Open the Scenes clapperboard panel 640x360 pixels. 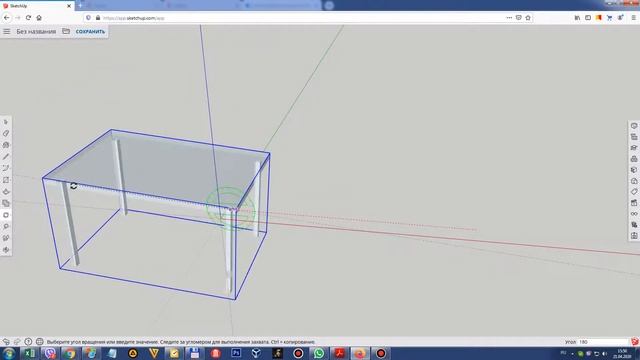pyautogui.click(x=634, y=203)
